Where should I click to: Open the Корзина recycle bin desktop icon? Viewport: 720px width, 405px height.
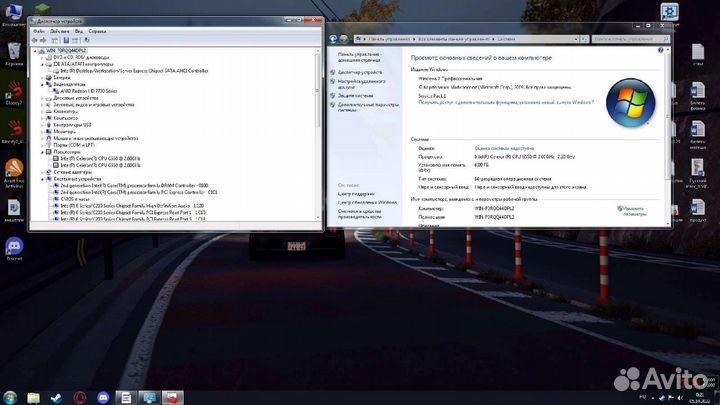coord(14,50)
